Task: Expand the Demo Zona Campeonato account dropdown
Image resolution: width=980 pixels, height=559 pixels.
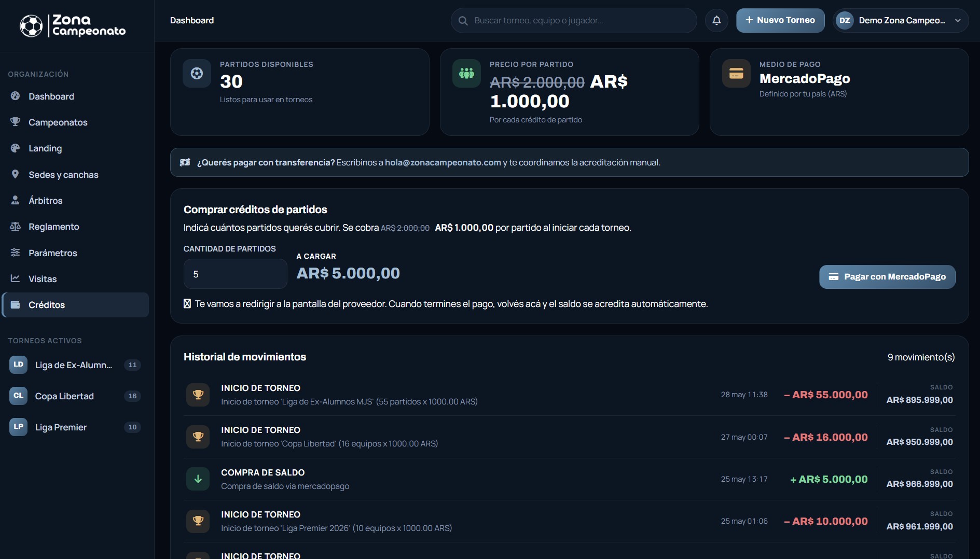Action: coord(901,21)
